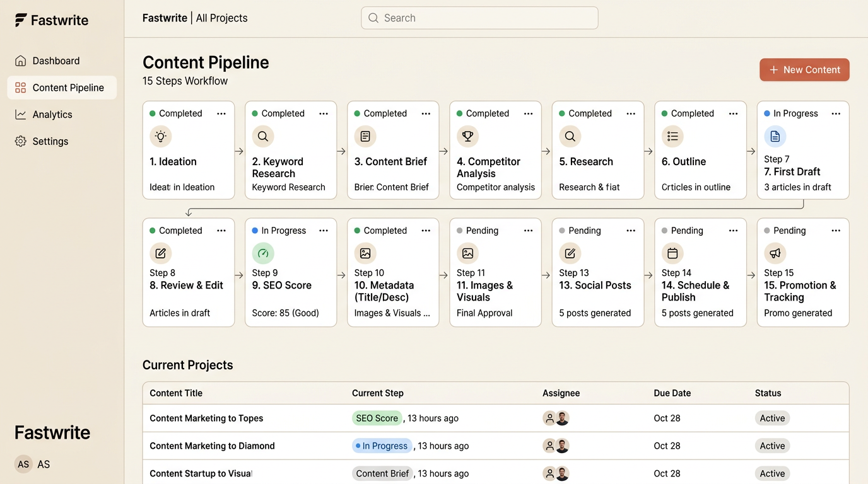Click the magnifier icon on Keyword Research card
Image resolution: width=868 pixels, height=484 pixels.
point(263,136)
